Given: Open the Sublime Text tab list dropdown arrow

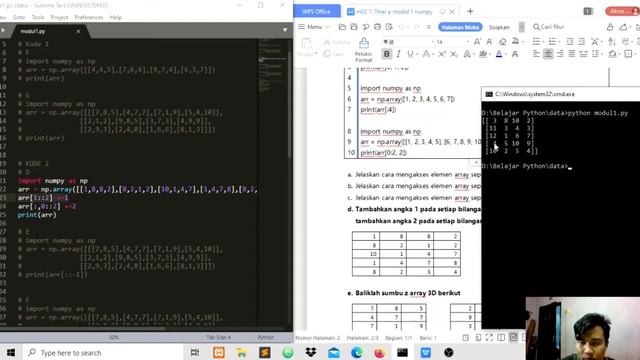Looking at the screenshot, I should click(x=285, y=30).
